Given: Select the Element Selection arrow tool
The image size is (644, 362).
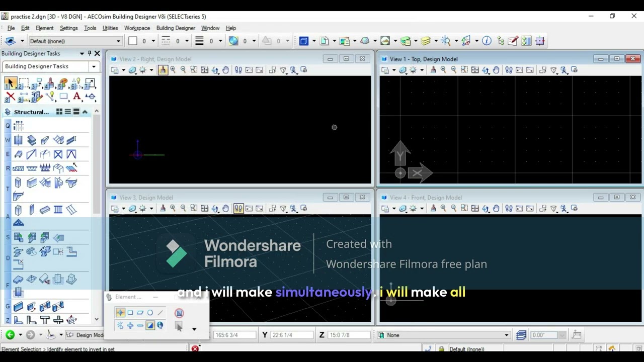Looking at the screenshot, I should [10, 83].
